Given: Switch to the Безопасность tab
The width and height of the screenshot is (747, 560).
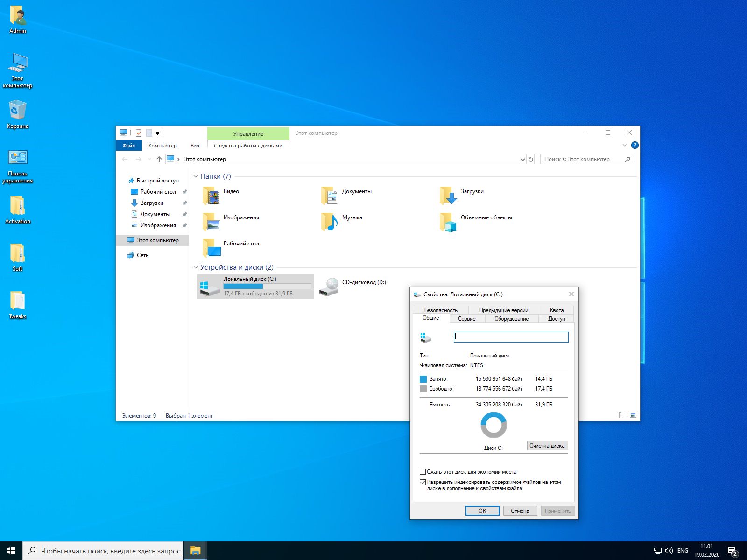Looking at the screenshot, I should tap(441, 310).
